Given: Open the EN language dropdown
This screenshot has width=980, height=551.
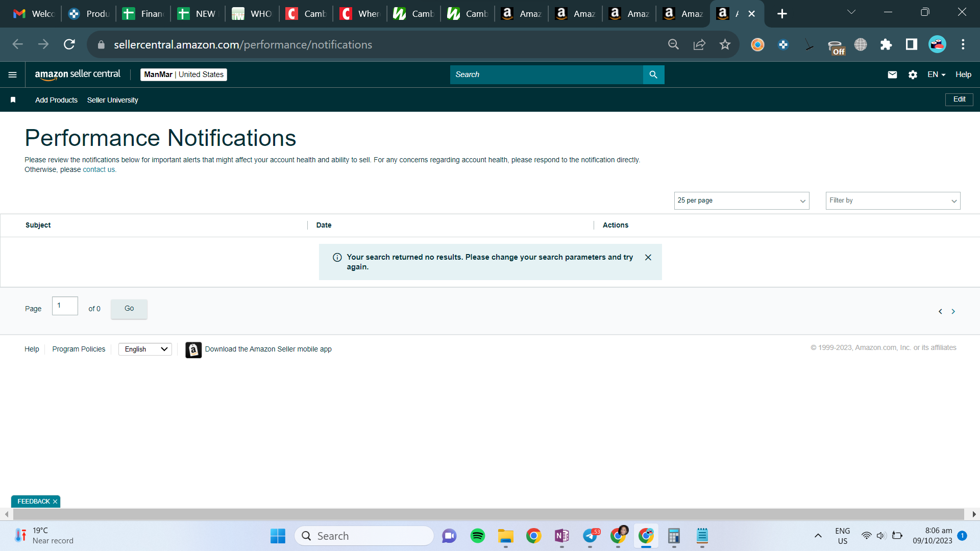Looking at the screenshot, I should click(x=937, y=74).
